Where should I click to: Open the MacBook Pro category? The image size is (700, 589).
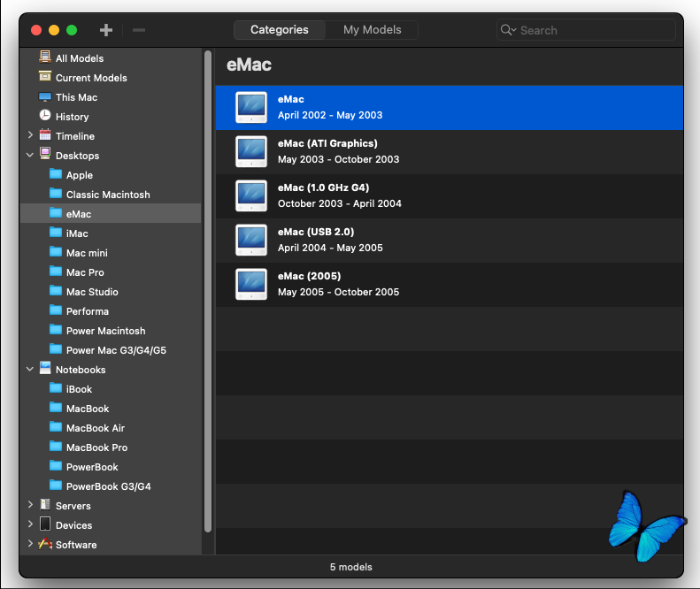coord(111,447)
